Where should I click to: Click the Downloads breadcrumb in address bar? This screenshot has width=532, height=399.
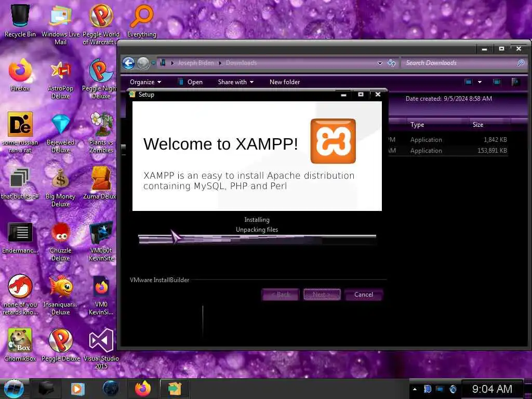[x=241, y=63]
